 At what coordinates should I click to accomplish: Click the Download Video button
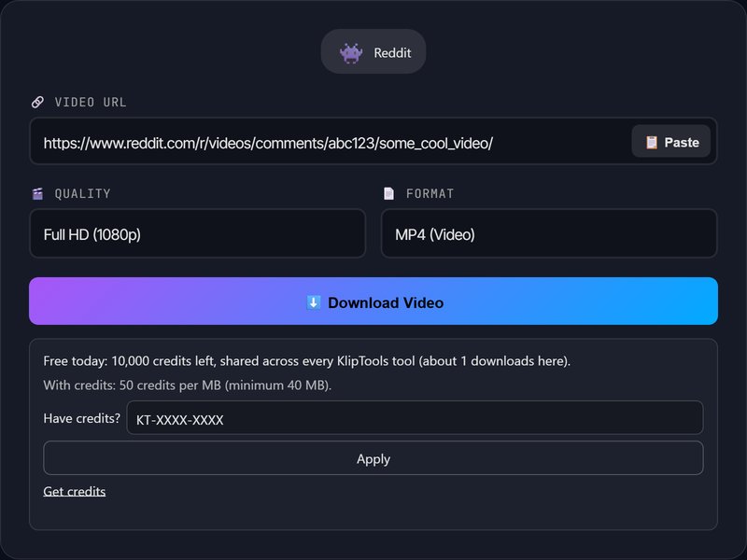[x=373, y=301]
